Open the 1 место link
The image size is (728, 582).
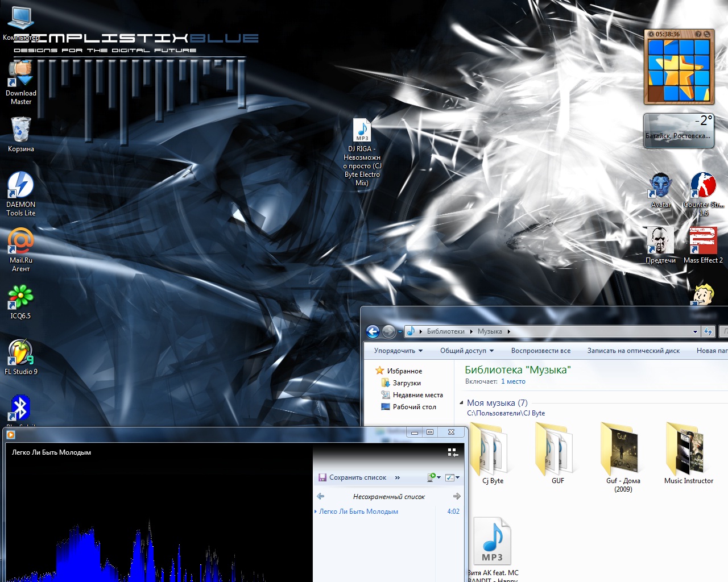[x=513, y=381]
